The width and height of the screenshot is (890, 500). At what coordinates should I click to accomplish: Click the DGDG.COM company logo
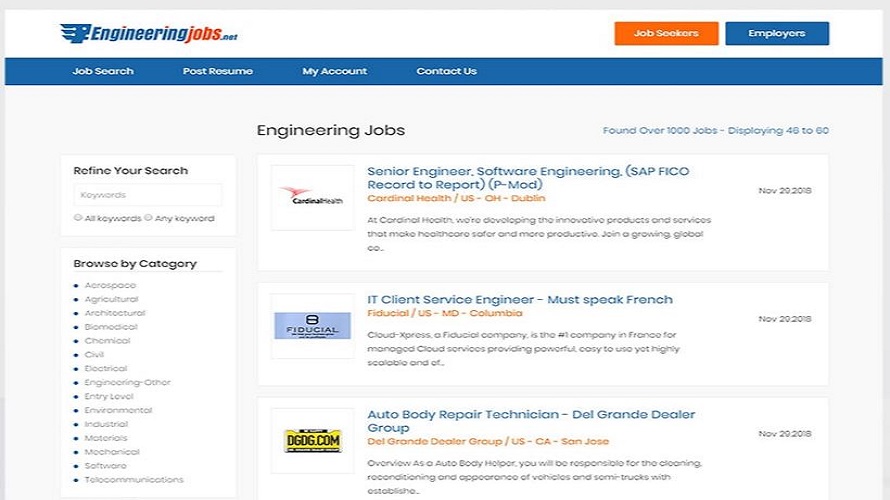[x=312, y=440]
